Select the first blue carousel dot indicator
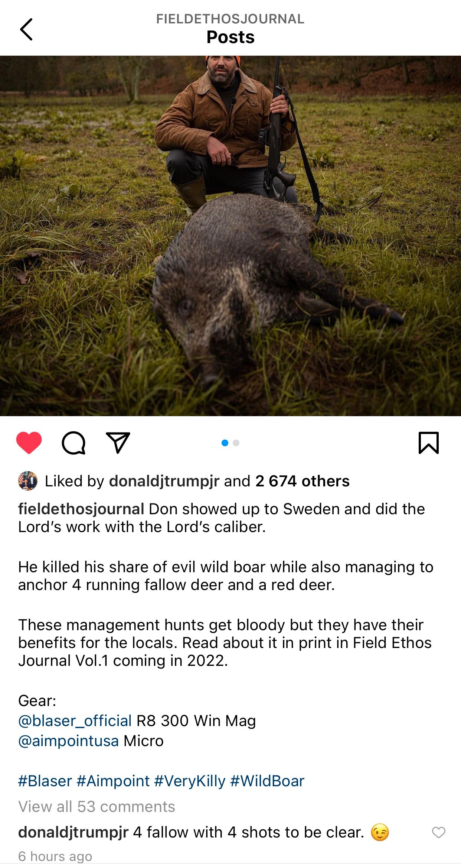Screen dimensions: 461x868 click(x=225, y=443)
